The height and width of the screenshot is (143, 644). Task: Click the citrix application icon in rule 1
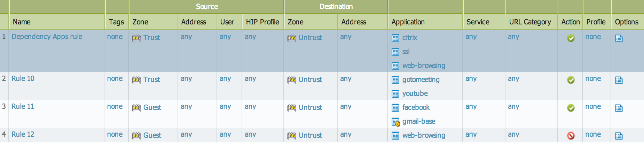395,38
